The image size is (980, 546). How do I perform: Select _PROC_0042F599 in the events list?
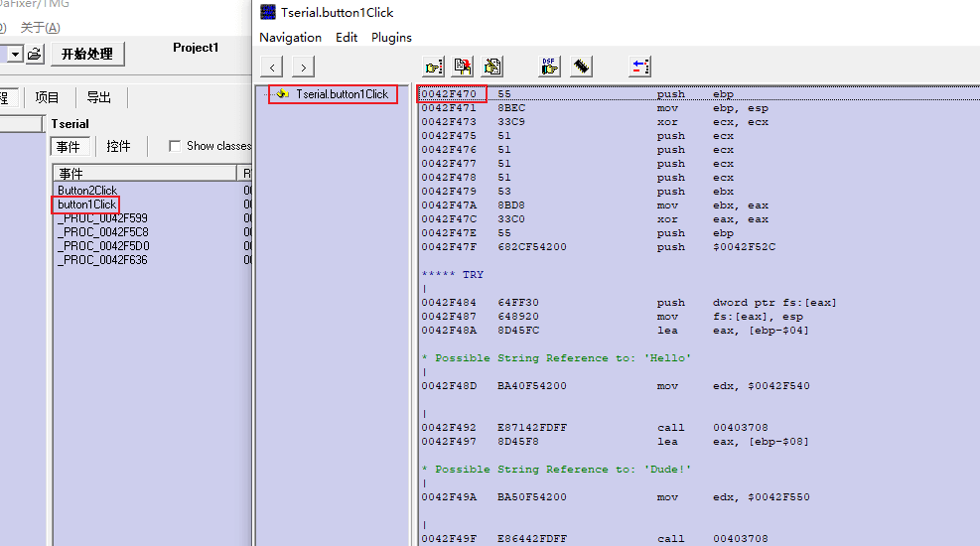102,218
